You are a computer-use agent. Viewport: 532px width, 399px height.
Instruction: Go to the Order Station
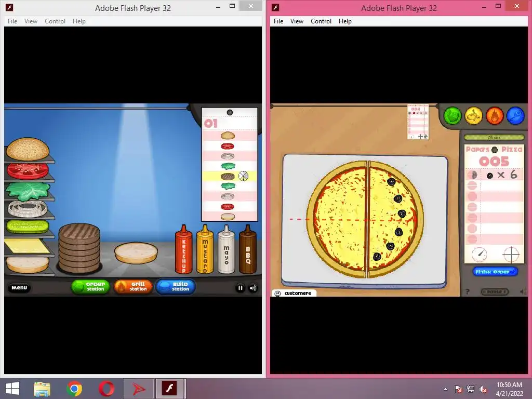pyautogui.click(x=90, y=287)
